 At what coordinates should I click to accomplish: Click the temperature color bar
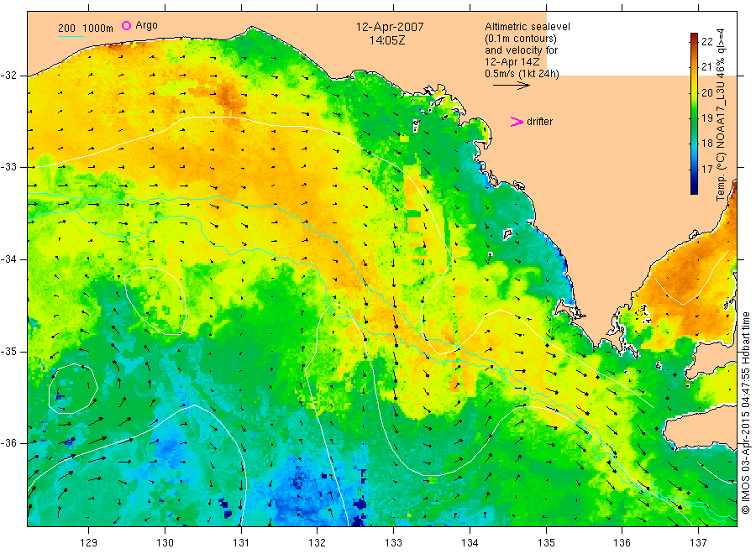[695, 113]
